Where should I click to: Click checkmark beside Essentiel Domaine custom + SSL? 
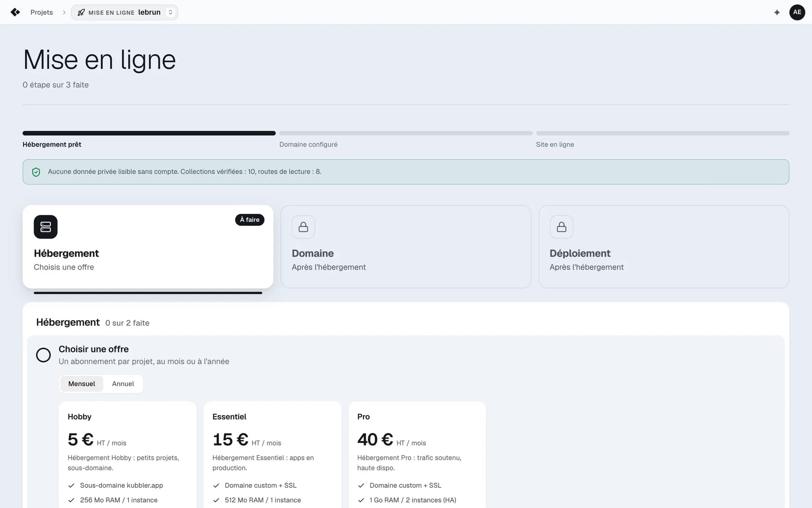216,485
